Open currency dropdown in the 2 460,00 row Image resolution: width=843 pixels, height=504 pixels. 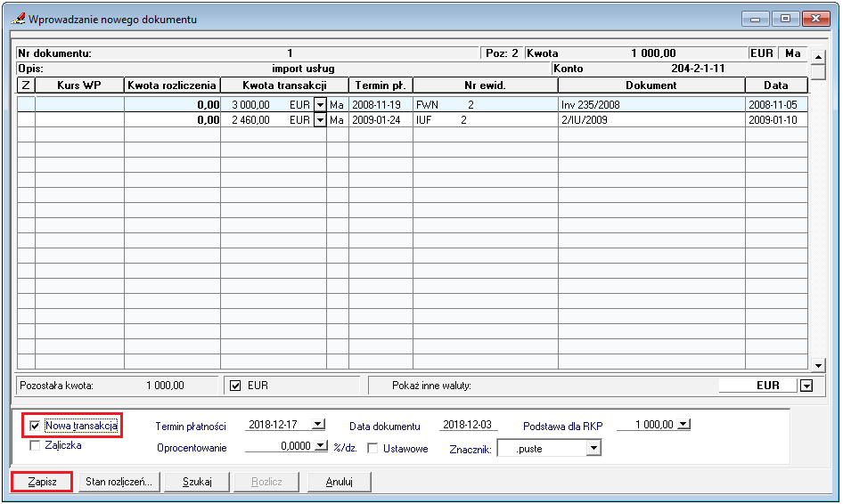(x=320, y=120)
